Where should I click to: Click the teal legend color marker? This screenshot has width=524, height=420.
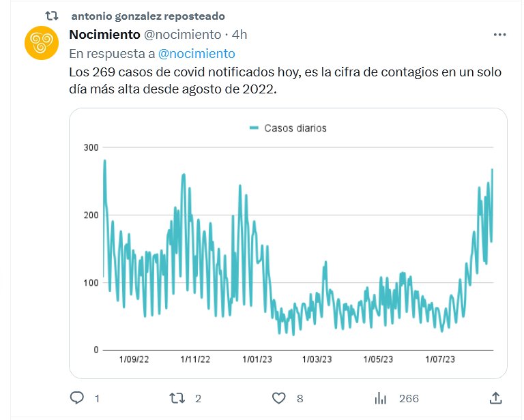[x=254, y=127]
